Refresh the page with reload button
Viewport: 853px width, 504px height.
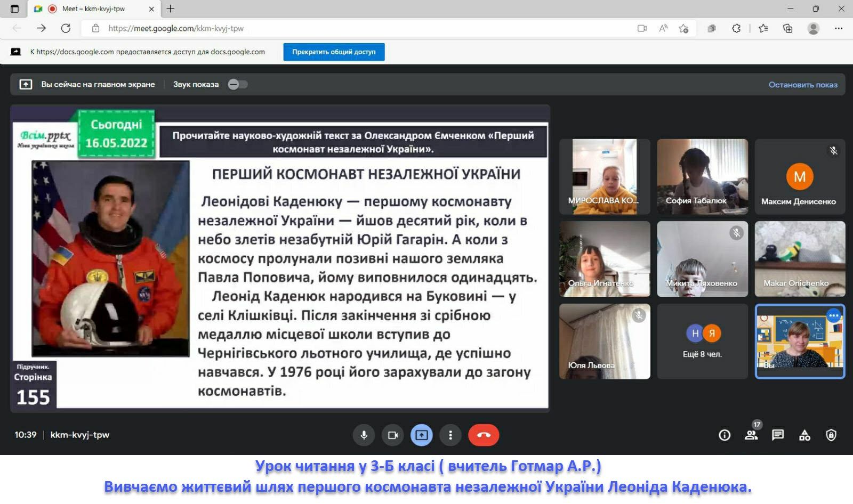[66, 28]
